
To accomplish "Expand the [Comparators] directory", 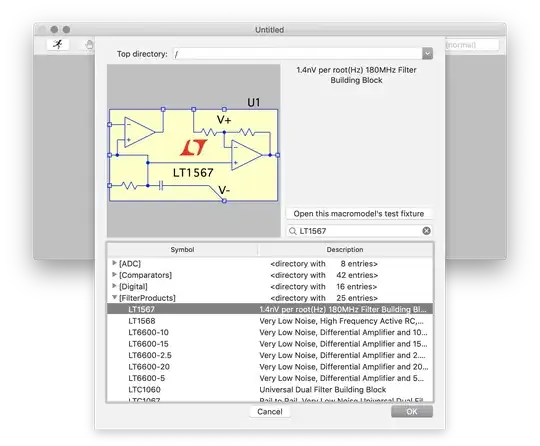I will point(114,275).
